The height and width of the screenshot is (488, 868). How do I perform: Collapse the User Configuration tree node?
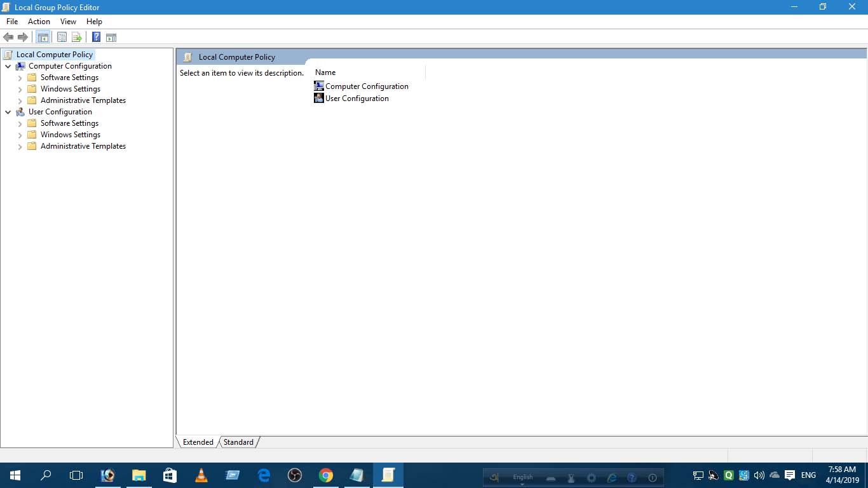tap(8, 112)
